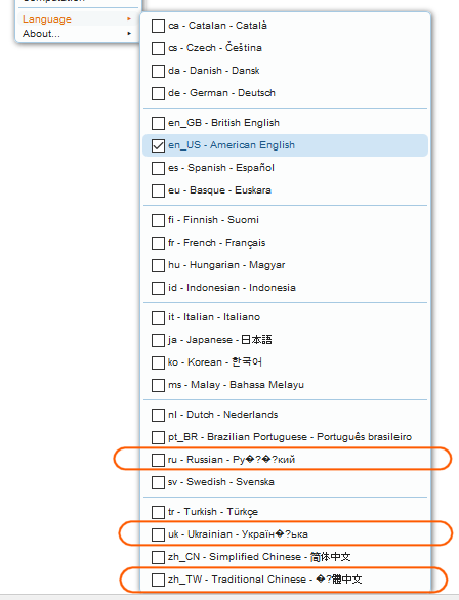This screenshot has height=600, width=459.
Task: Enable de - German - Deutsch
Action: [x=285, y=93]
